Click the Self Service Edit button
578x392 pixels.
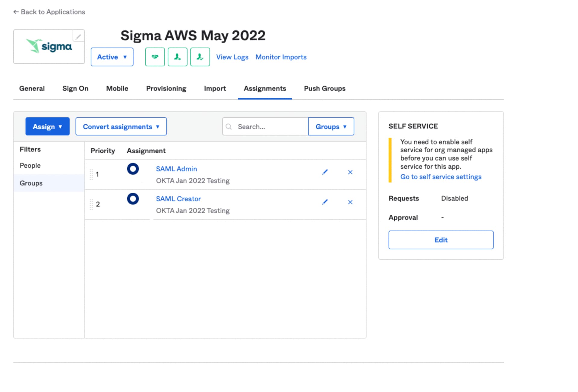pos(441,240)
